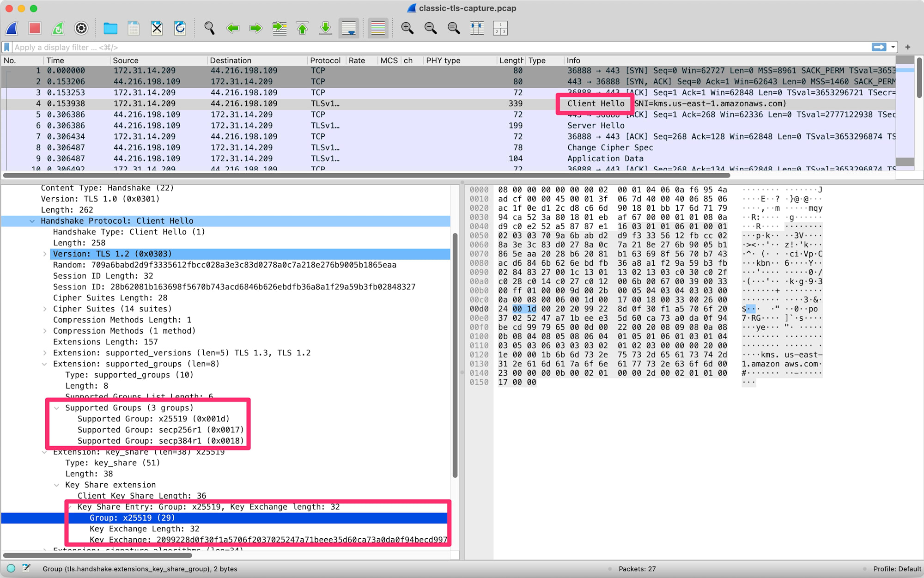924x578 pixels.
Task: Apply the display filter arrow button
Action: (879, 47)
